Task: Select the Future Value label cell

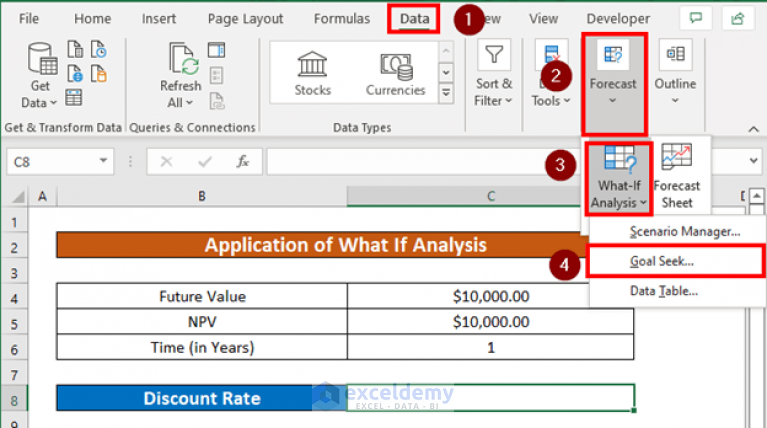Action: pyautogui.click(x=202, y=296)
